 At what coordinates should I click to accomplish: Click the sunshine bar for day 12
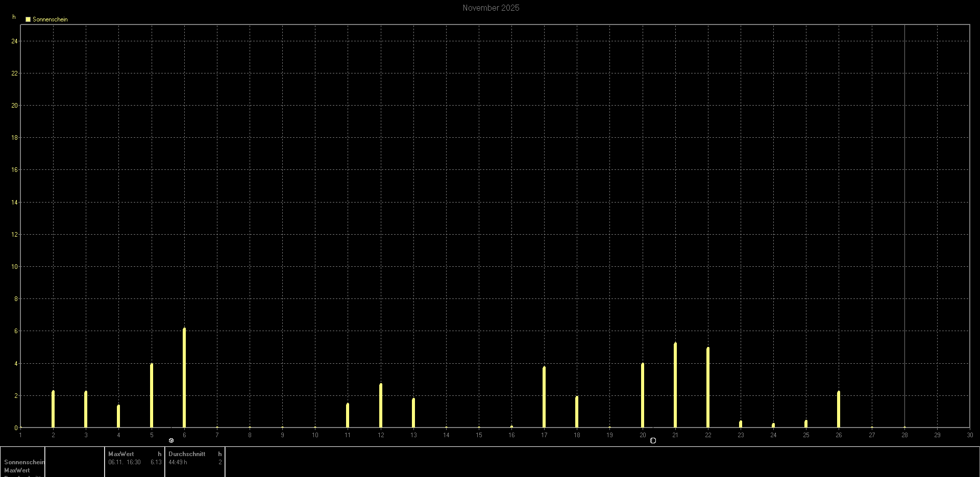click(381, 406)
